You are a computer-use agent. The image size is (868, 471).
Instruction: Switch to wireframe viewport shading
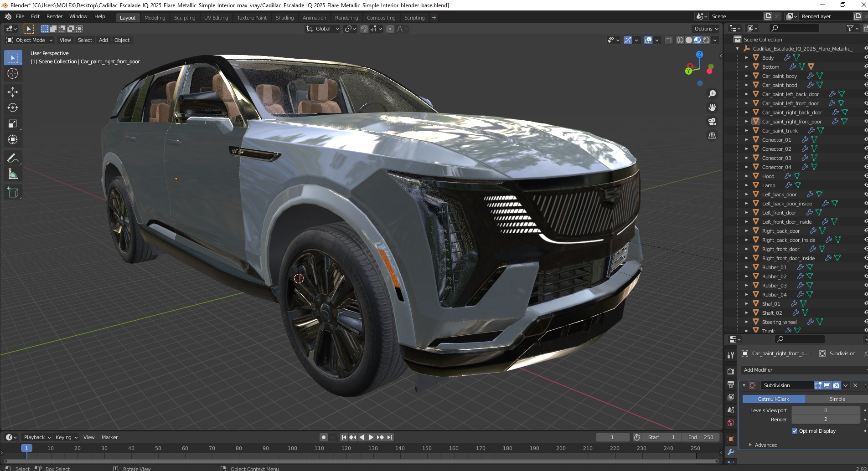click(x=680, y=40)
